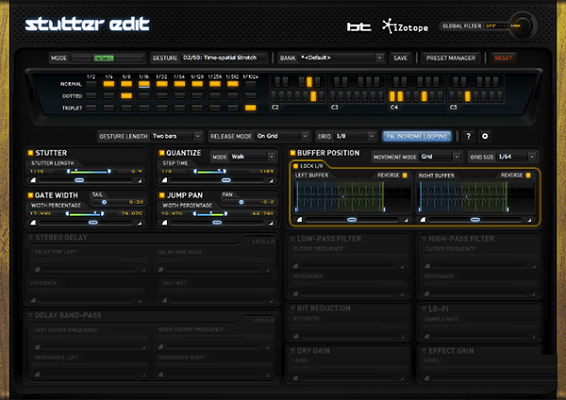
Task: Toggle Palindrome Looping
Action: (417, 136)
